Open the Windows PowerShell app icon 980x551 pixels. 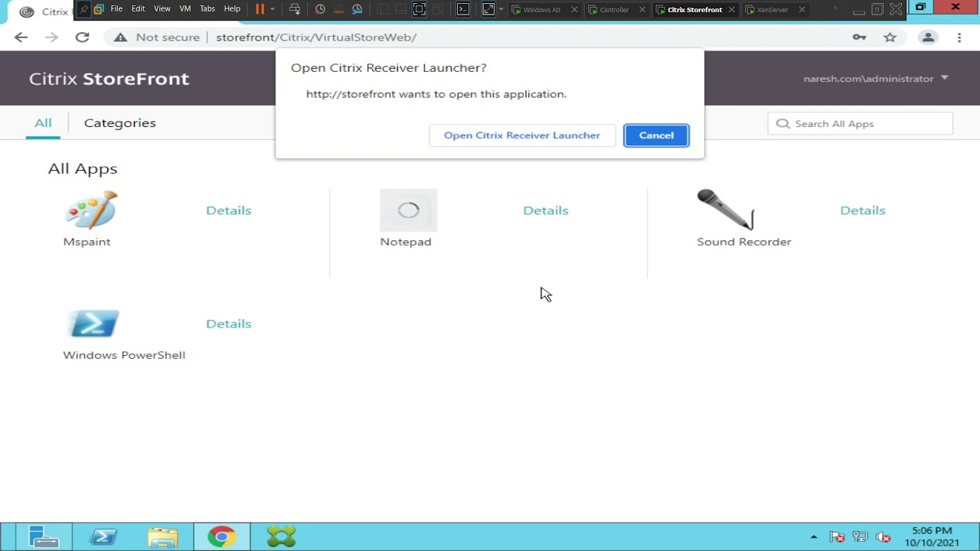click(93, 323)
